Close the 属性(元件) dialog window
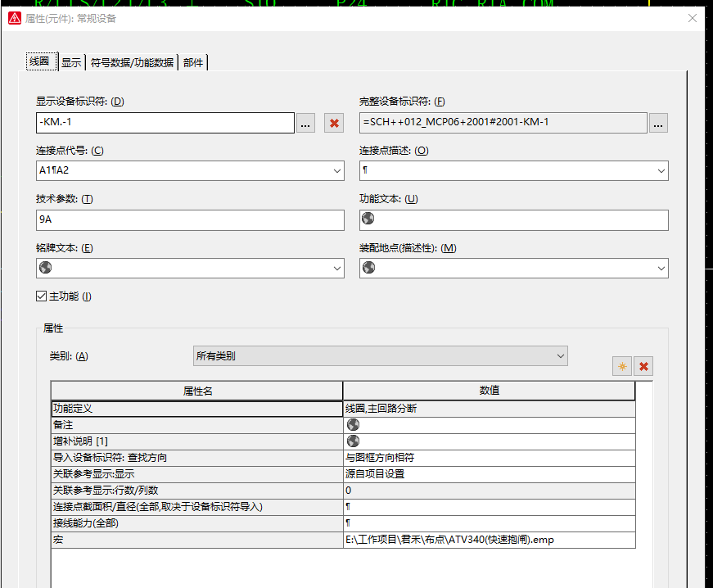Screen dimensions: 713x588 click(x=693, y=18)
